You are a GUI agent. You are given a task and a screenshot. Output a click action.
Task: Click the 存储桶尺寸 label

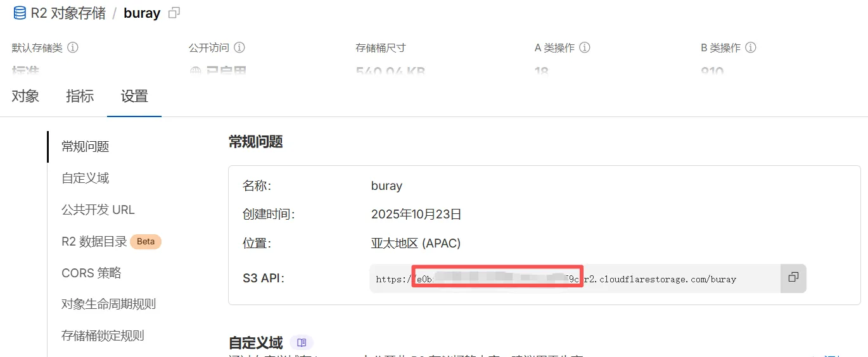pos(381,47)
